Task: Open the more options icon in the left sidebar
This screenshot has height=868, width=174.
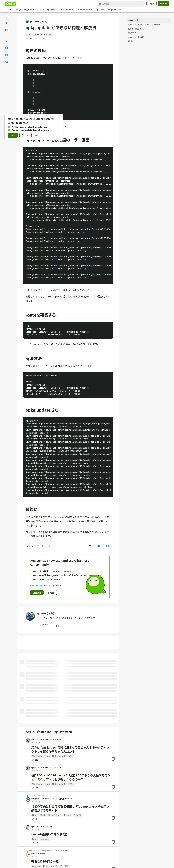Action: (x=6, y=62)
